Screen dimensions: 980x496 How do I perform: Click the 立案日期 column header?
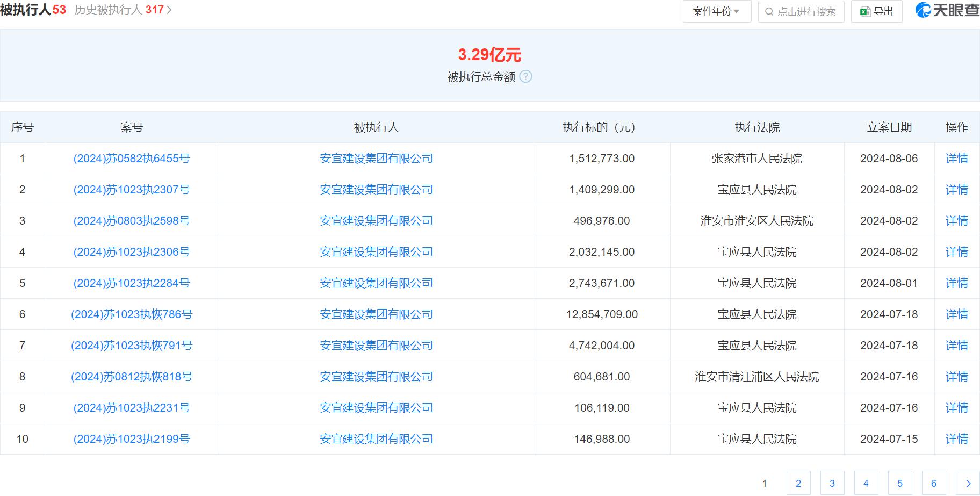[889, 127]
